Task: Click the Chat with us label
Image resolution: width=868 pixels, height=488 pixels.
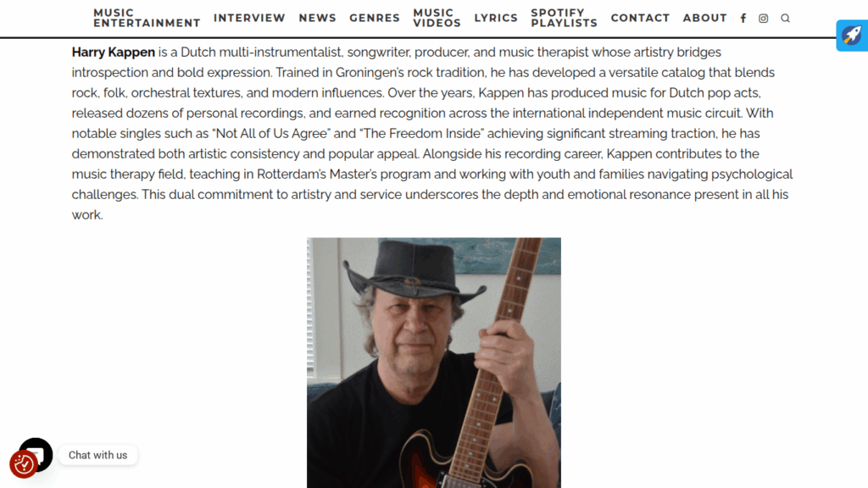Action: pos(98,455)
